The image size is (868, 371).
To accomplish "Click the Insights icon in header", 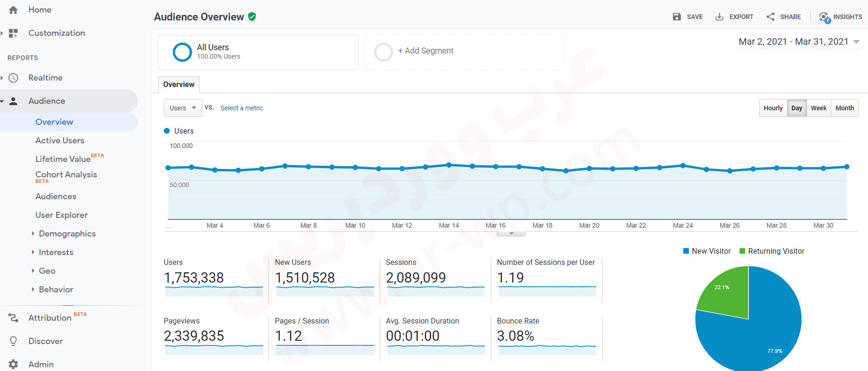I will (824, 17).
